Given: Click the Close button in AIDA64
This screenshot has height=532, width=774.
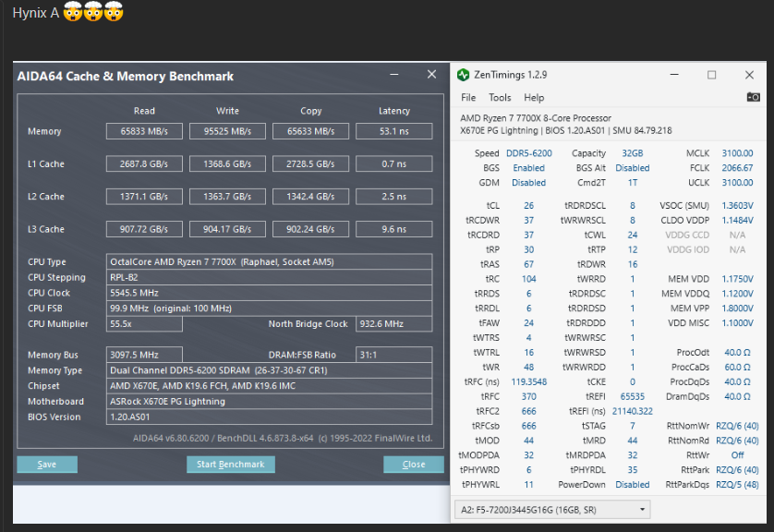Looking at the screenshot, I should tap(413, 465).
